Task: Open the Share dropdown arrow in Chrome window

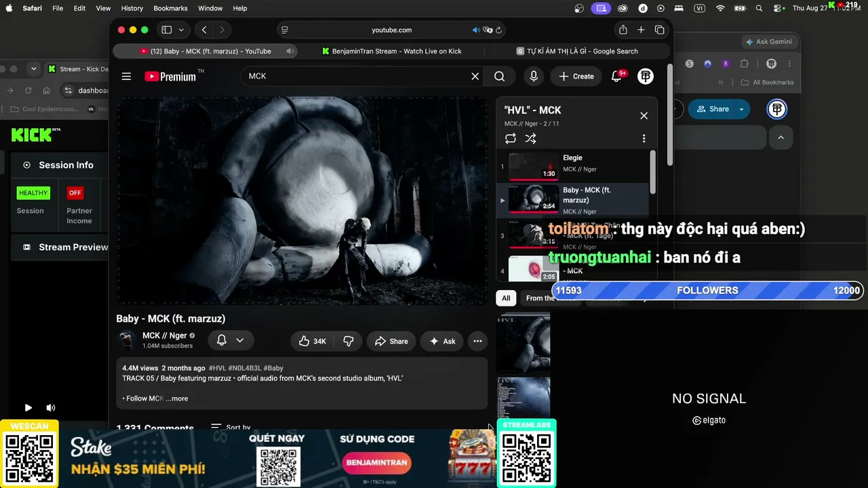Action: [742, 109]
